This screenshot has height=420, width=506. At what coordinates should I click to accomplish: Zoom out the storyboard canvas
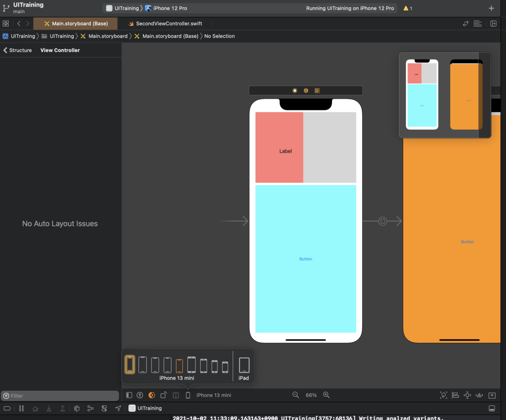[296, 395]
